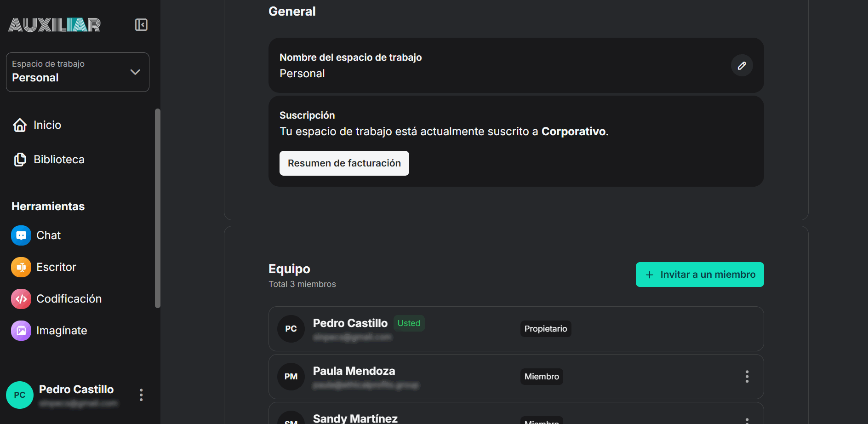The image size is (868, 424).
Task: Open Sandy Martínez's row options menu
Action: (747, 419)
